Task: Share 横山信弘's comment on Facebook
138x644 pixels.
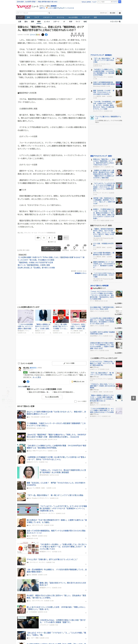Action: [x=28, y=382]
